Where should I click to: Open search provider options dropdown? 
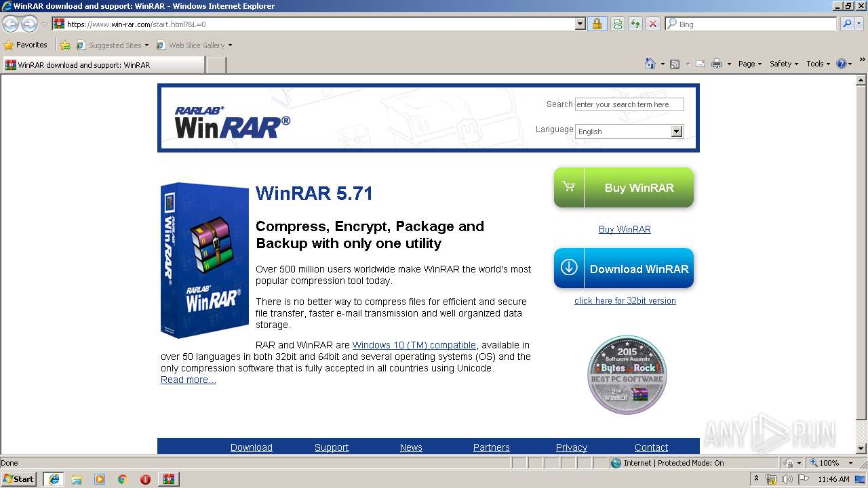[860, 24]
